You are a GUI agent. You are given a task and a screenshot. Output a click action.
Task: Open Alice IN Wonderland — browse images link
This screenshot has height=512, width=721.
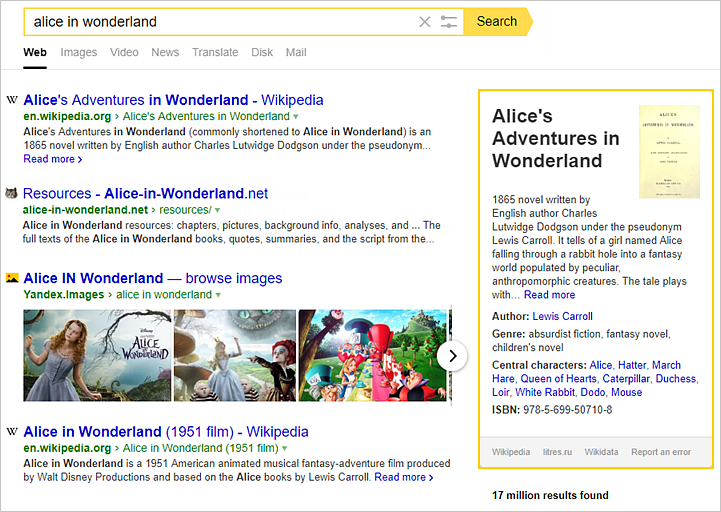tap(153, 278)
